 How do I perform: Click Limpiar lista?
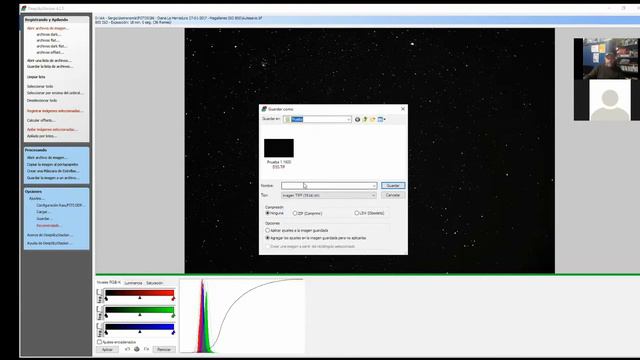[36, 77]
